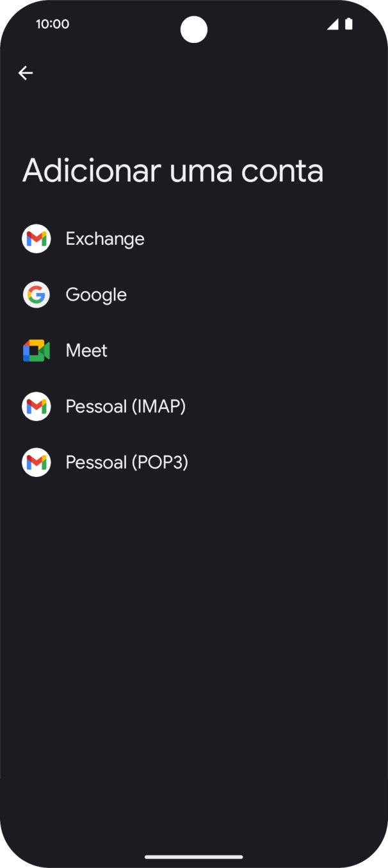Tap the 10:00 clock display
Screen dimensions: 388x868
pyautogui.click(x=53, y=24)
